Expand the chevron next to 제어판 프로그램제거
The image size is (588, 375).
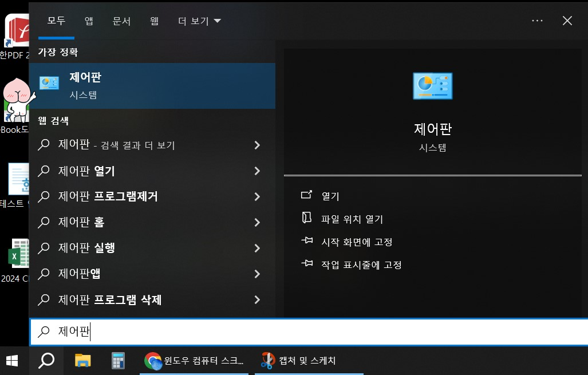(x=256, y=196)
